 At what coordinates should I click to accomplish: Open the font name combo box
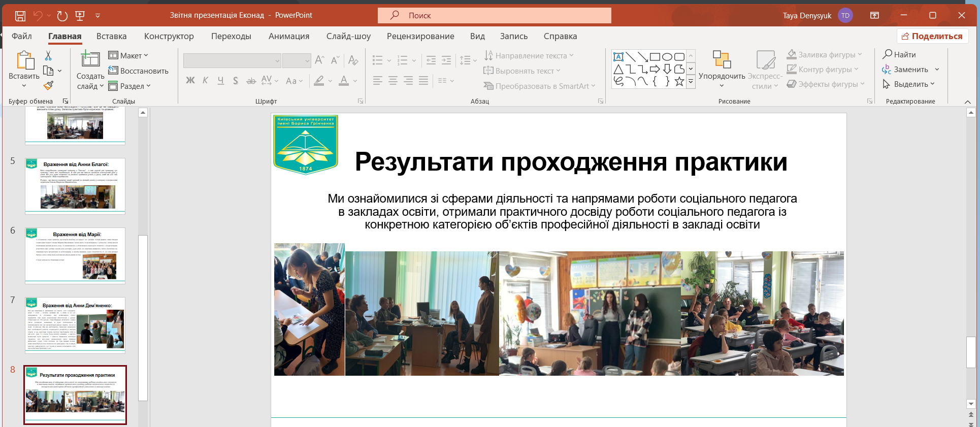click(232, 60)
